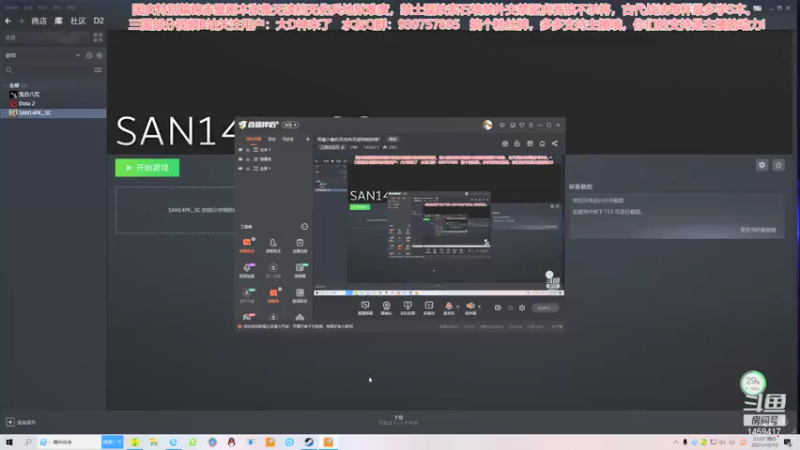
Task: Open the Steam icon on the Windows taskbar
Action: [309, 442]
